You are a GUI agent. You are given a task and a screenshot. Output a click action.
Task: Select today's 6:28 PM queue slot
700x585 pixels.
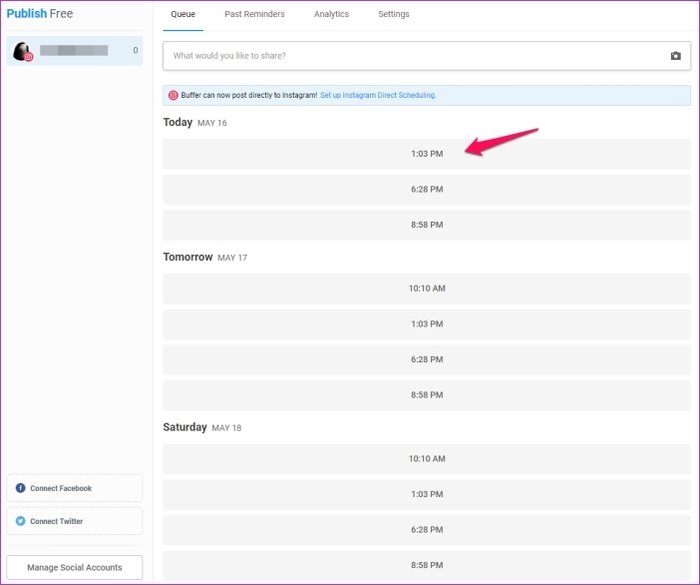pos(426,189)
